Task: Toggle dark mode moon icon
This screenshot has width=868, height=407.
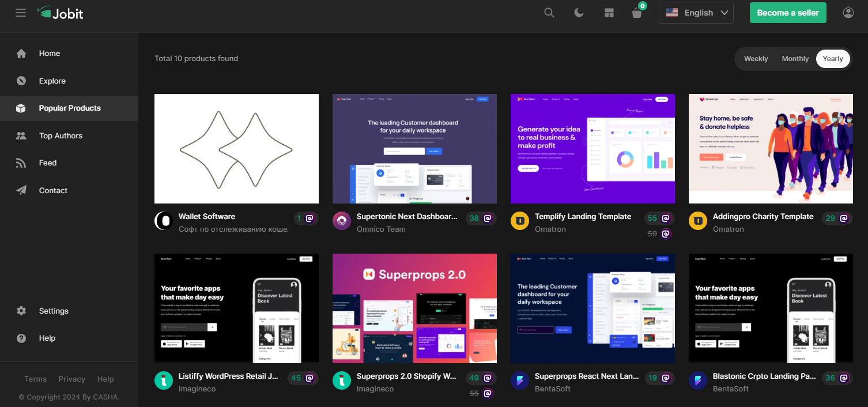Action: point(579,13)
